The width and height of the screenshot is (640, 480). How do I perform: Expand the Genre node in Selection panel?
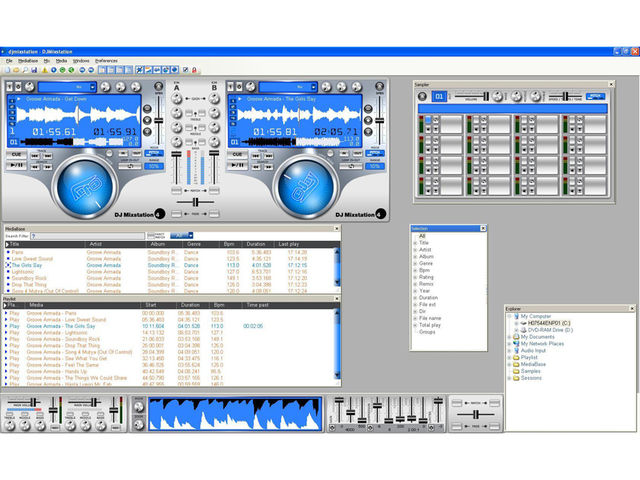click(x=415, y=264)
